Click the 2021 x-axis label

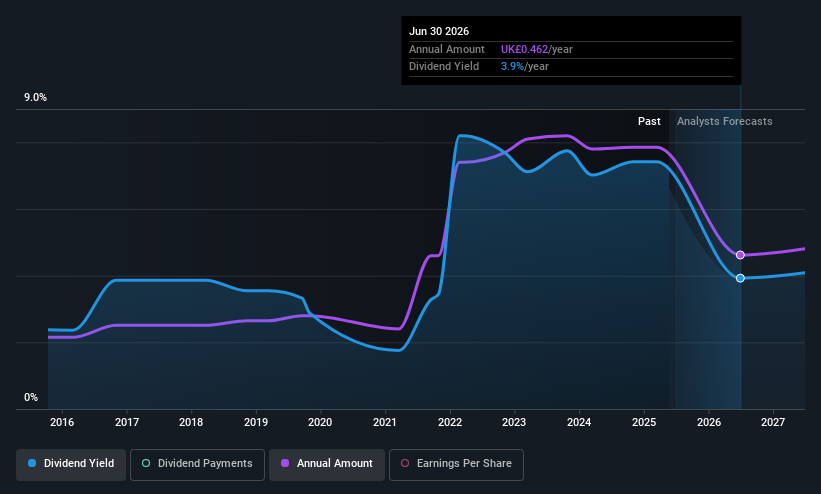pos(385,422)
